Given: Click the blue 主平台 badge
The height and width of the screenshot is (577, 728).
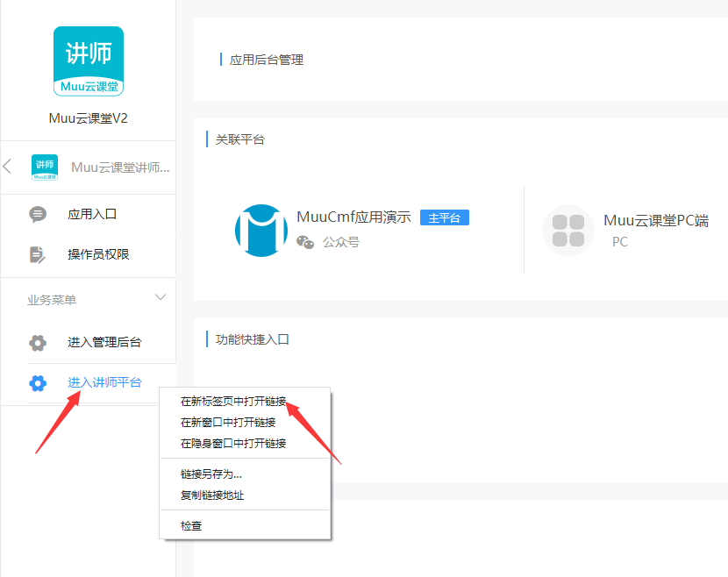Looking at the screenshot, I should pos(445,217).
